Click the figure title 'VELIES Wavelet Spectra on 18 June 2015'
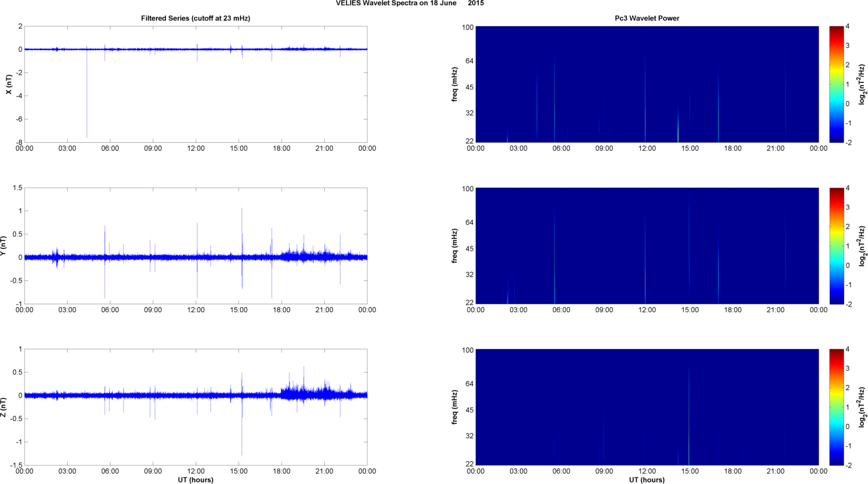 tap(410, 3)
